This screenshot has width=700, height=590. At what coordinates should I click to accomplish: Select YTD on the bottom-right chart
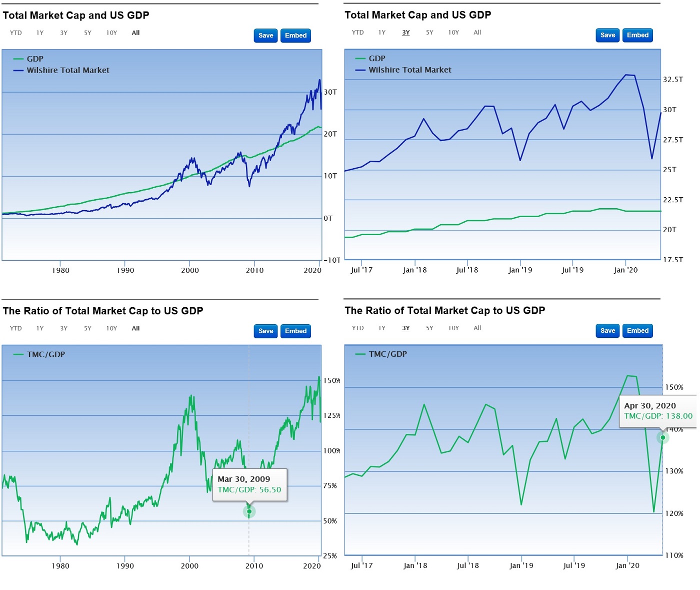(x=357, y=328)
